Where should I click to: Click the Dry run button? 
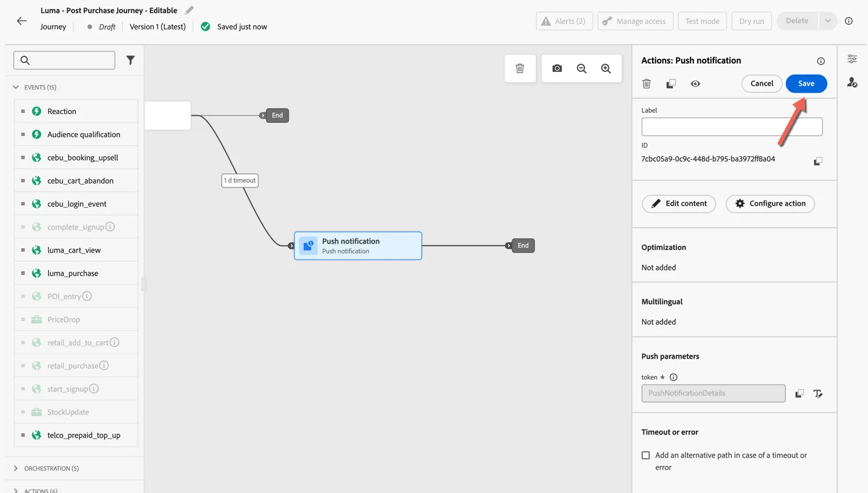(x=752, y=21)
